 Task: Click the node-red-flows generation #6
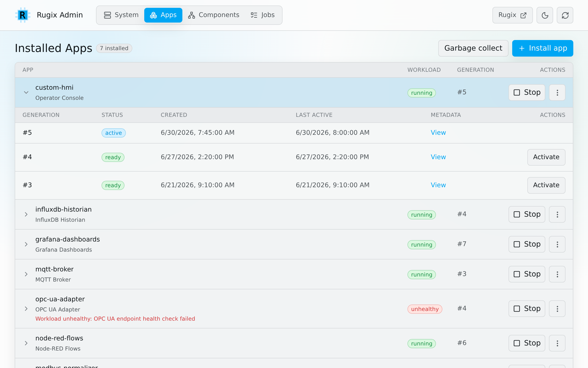click(462, 343)
